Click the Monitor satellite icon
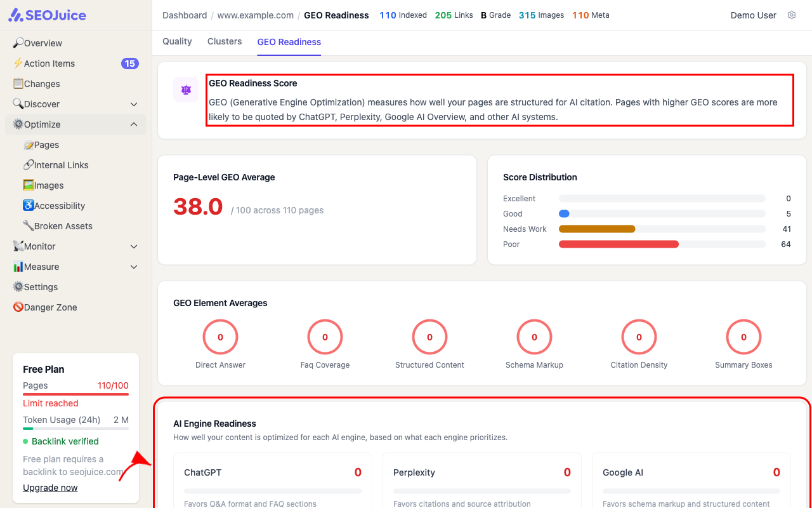 18,246
